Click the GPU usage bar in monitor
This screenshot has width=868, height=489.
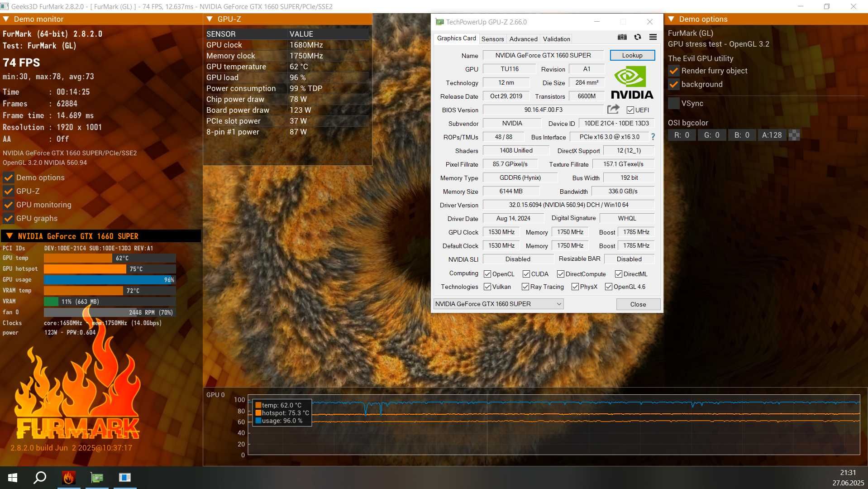[110, 280]
